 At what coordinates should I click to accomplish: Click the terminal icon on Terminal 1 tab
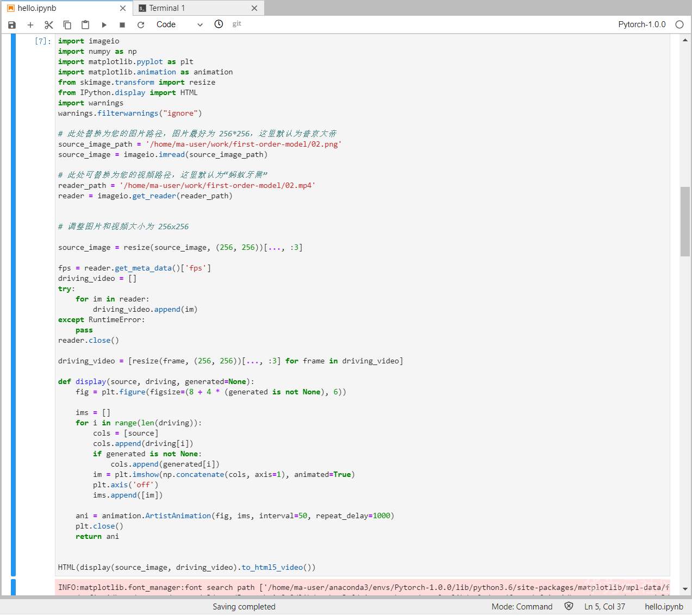tap(142, 8)
